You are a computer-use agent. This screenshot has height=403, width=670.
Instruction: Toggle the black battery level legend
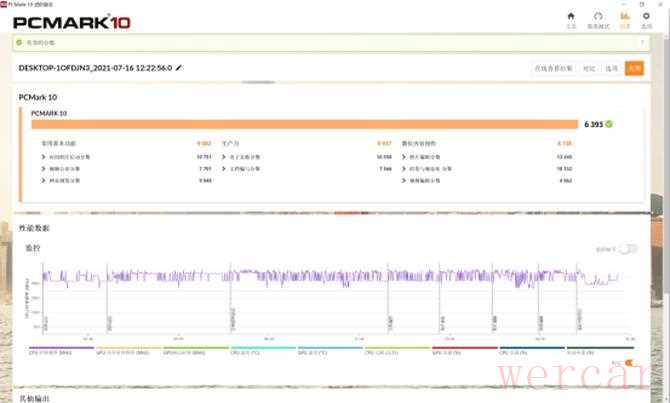click(x=600, y=350)
